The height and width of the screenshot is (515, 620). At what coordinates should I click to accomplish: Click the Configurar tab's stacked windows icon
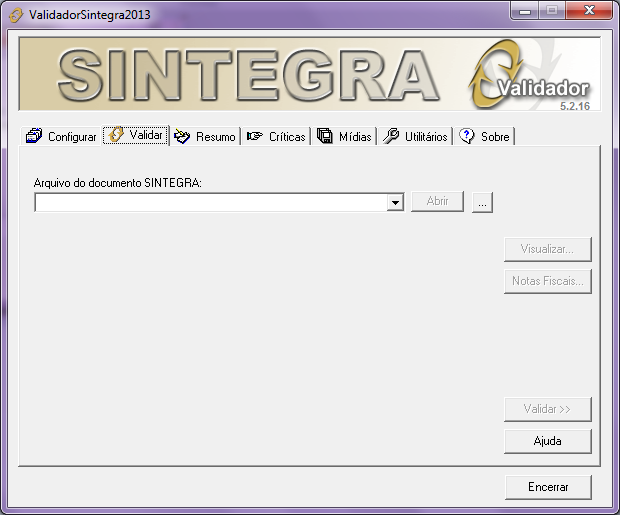(34, 136)
